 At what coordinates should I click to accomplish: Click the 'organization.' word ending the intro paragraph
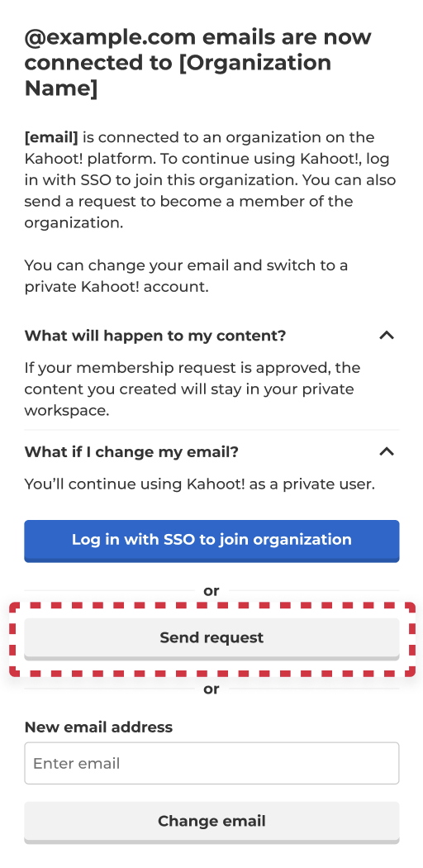coord(74,222)
